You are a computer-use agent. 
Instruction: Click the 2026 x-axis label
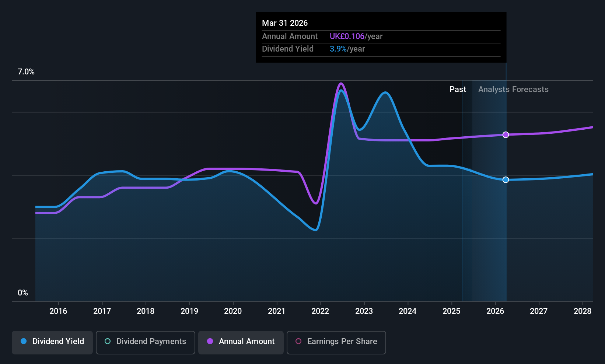(495, 311)
